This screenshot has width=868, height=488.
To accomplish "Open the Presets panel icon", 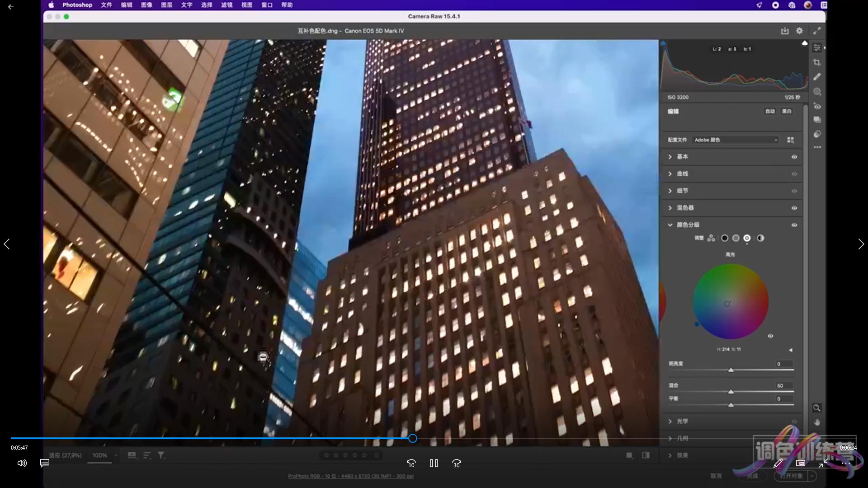I will point(817,134).
